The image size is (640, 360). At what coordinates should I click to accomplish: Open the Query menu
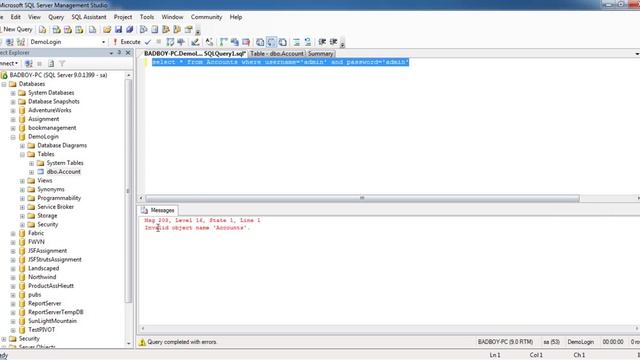click(56, 17)
